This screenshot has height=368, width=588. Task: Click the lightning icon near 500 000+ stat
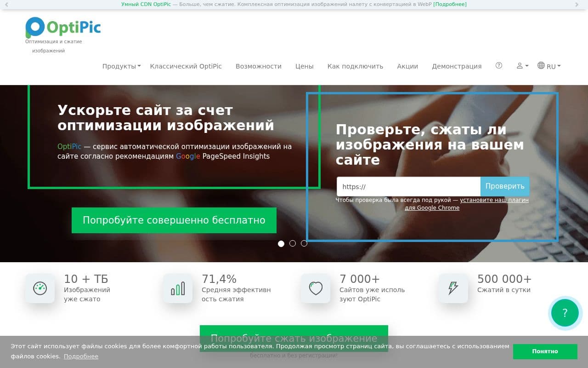pyautogui.click(x=453, y=288)
